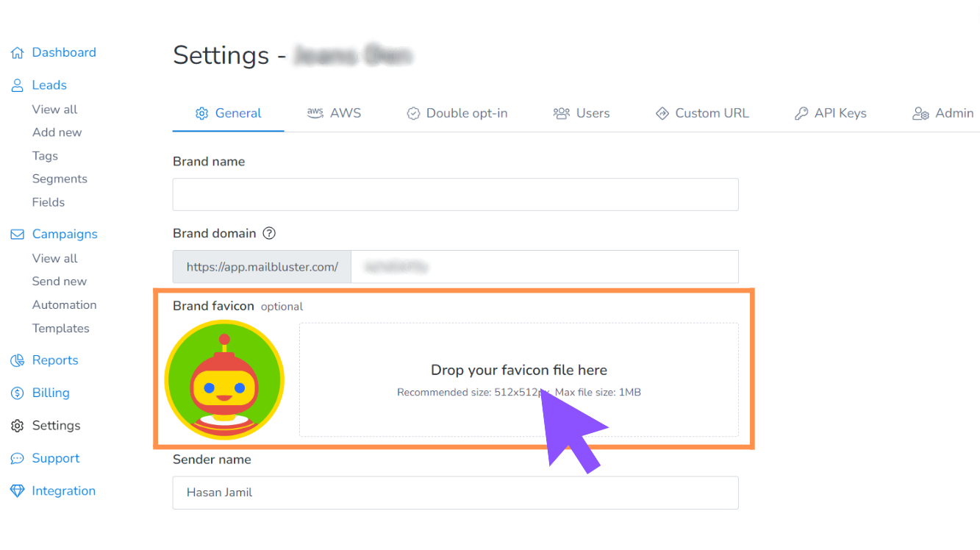
Task: Click the Leads person icon
Action: (17, 85)
